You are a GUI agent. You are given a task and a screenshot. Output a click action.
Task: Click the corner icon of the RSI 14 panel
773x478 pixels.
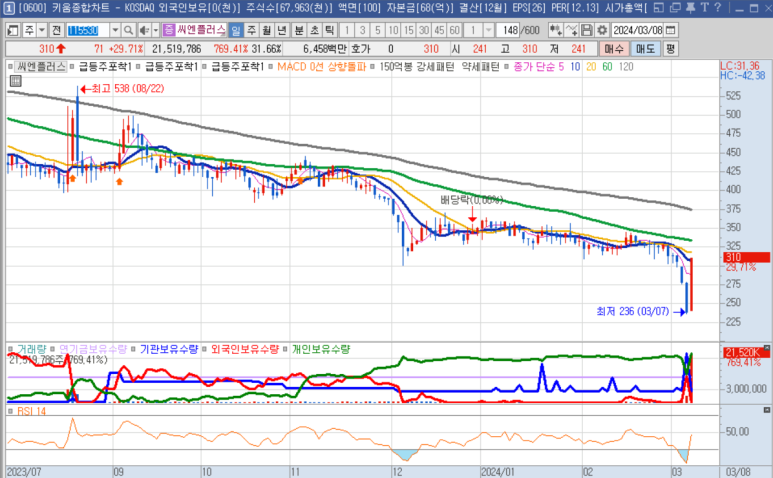(x=767, y=410)
